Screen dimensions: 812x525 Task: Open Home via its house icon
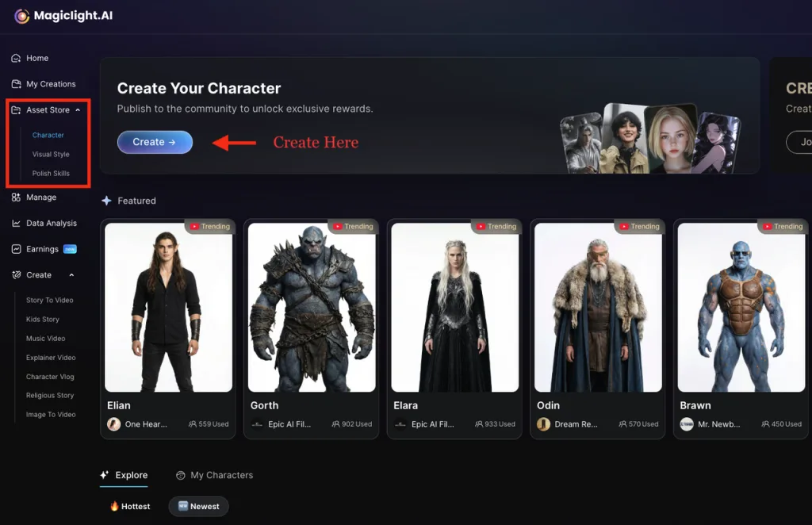[x=16, y=58]
